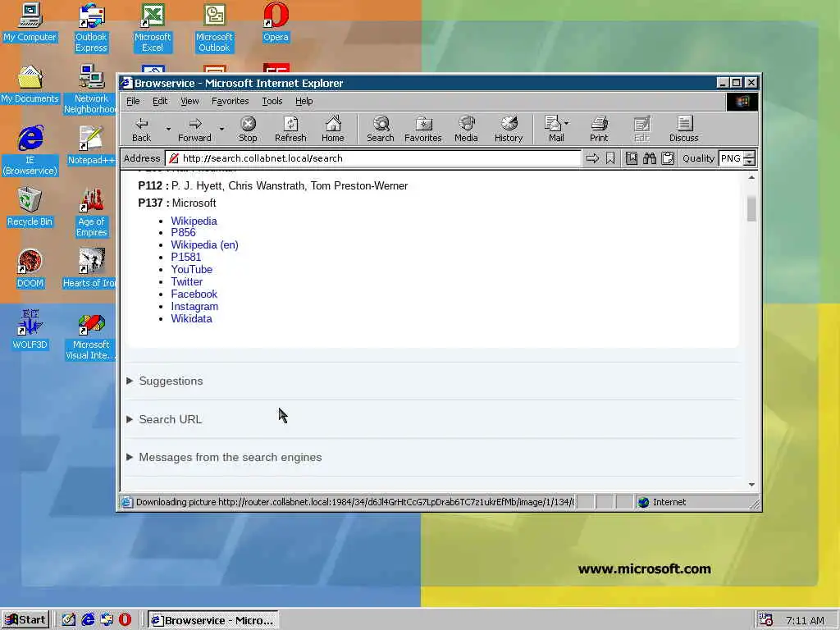This screenshot has height=630, width=840.
Task: Follow the Wikipedia (en) link
Action: coord(204,244)
